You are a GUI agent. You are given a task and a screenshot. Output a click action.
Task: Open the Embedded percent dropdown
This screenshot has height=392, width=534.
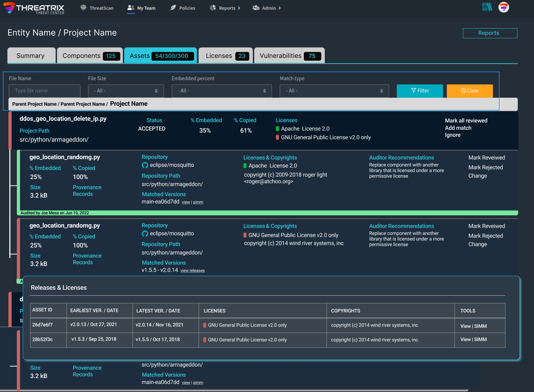[221, 91]
